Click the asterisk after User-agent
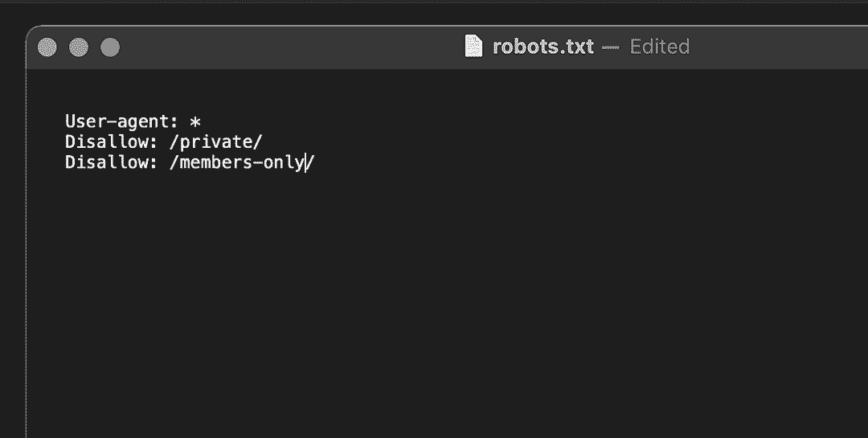 coord(194,122)
